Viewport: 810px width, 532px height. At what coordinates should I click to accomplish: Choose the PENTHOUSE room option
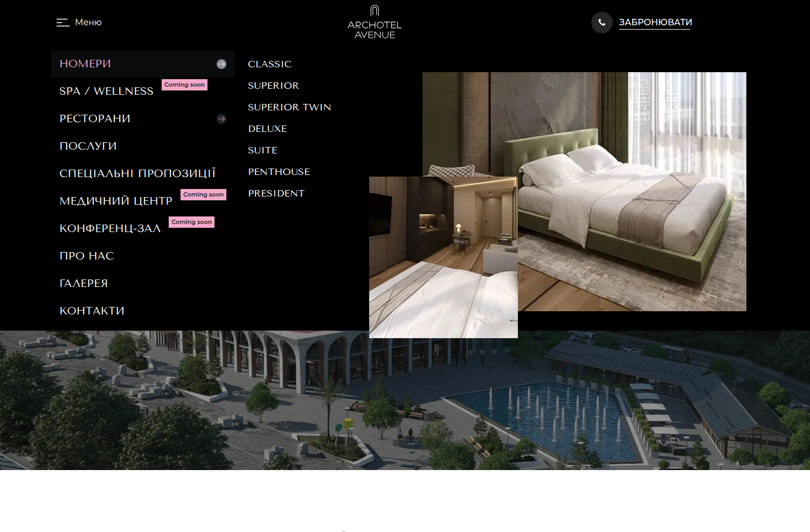(279, 172)
